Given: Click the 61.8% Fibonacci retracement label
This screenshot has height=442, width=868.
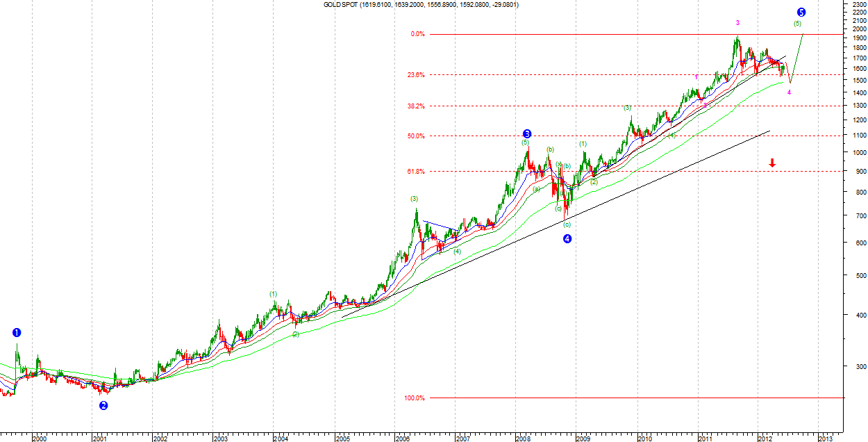Looking at the screenshot, I should pos(417,171).
